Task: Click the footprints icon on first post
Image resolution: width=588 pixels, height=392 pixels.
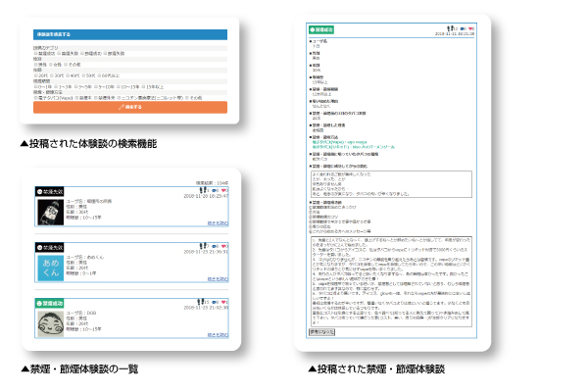Action: coord(203,192)
